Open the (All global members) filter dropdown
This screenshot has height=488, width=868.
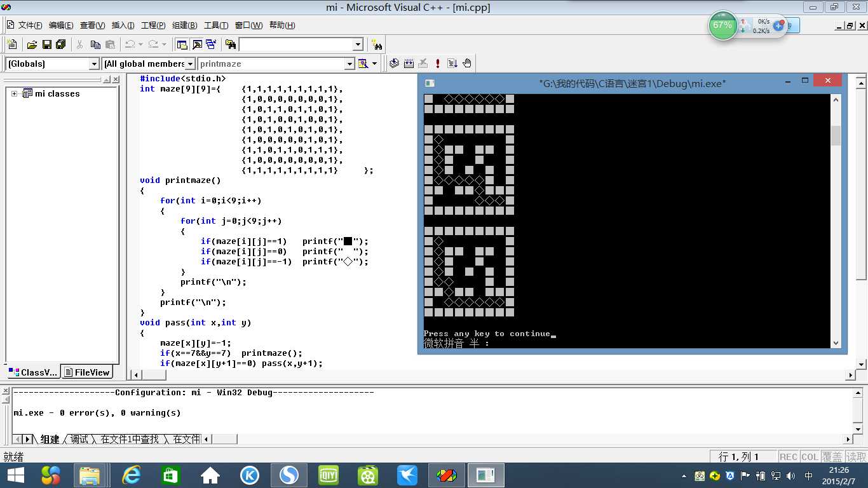(x=190, y=64)
